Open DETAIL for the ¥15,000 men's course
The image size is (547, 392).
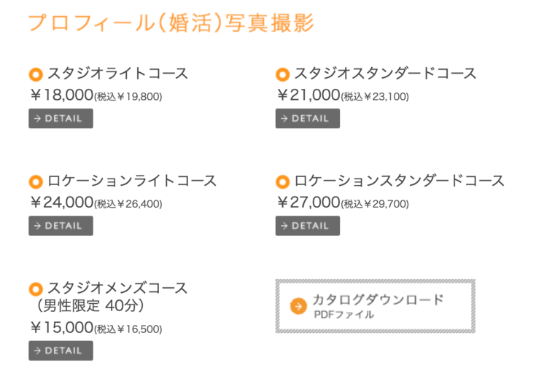[x=61, y=350]
